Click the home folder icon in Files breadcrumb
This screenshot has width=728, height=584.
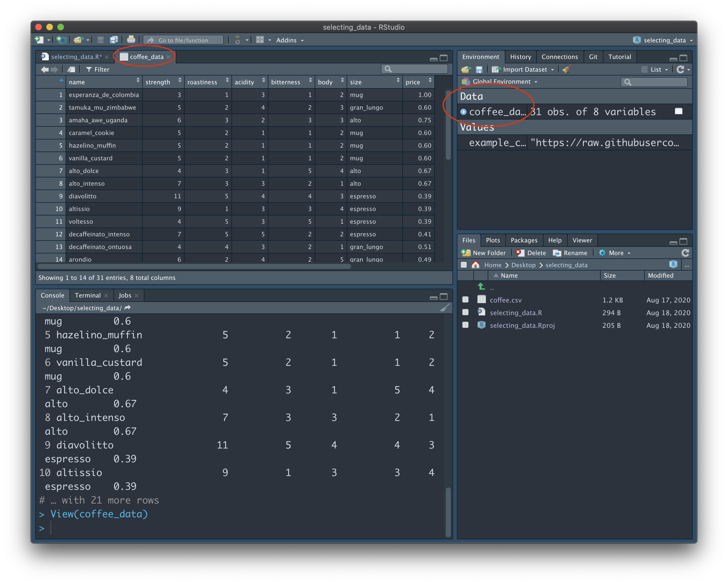(x=475, y=265)
